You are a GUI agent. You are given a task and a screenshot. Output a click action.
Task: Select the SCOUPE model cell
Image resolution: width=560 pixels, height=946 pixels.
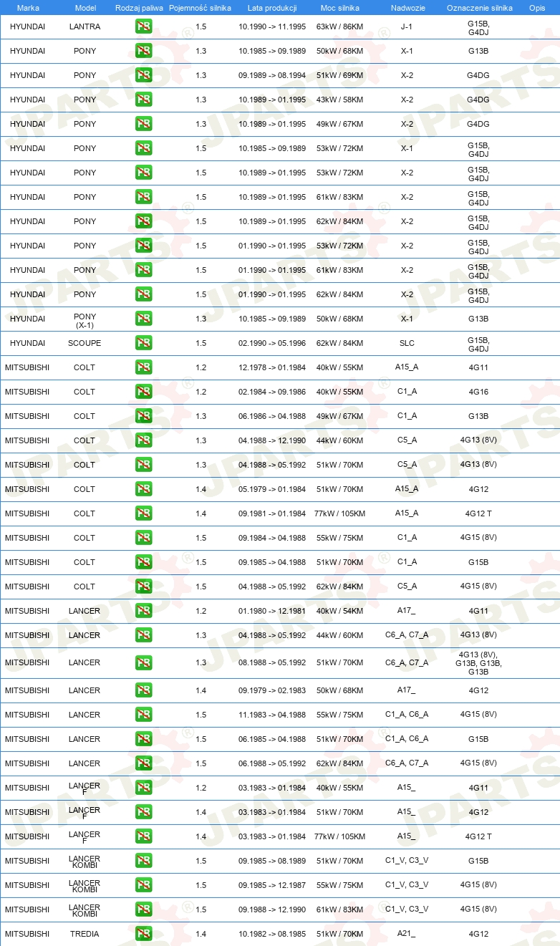85,343
